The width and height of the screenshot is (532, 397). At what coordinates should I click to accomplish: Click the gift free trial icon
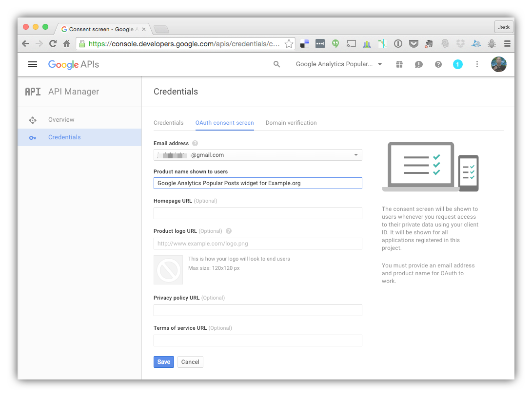click(x=399, y=64)
